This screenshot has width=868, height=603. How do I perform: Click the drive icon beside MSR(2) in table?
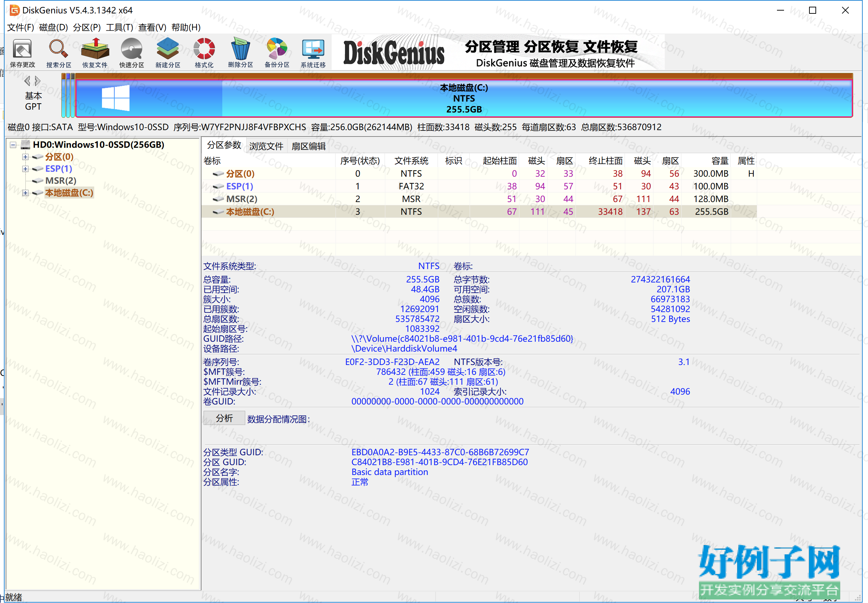(x=218, y=199)
